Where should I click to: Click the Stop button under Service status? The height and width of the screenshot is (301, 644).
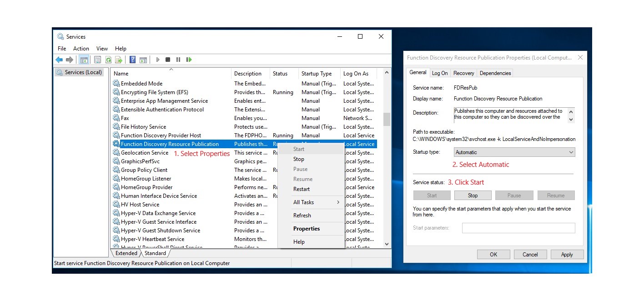(x=473, y=196)
